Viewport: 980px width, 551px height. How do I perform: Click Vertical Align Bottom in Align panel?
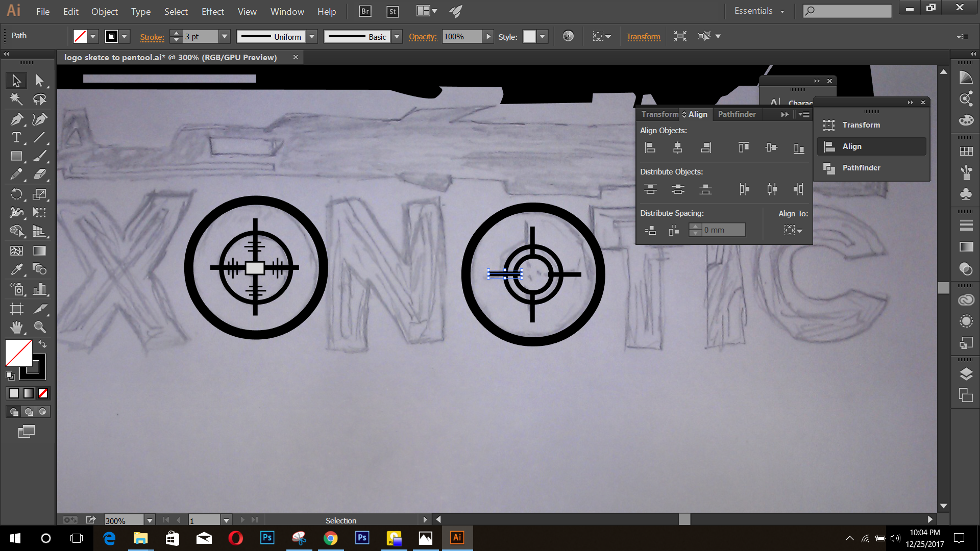pyautogui.click(x=799, y=148)
